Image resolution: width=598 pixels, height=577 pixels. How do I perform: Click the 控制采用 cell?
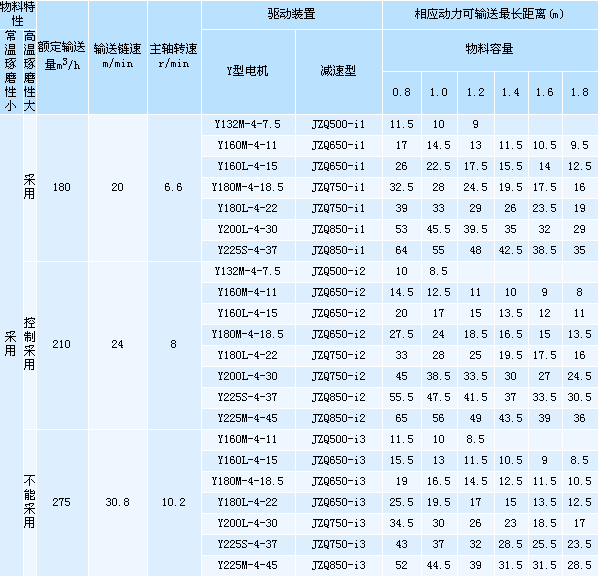click(30, 345)
